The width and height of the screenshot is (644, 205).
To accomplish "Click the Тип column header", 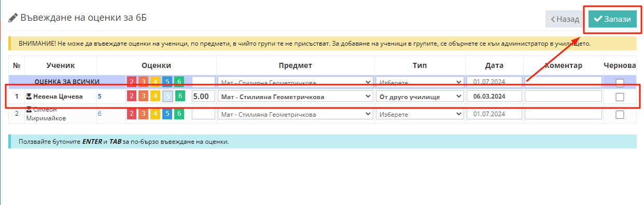I will click(x=420, y=65).
